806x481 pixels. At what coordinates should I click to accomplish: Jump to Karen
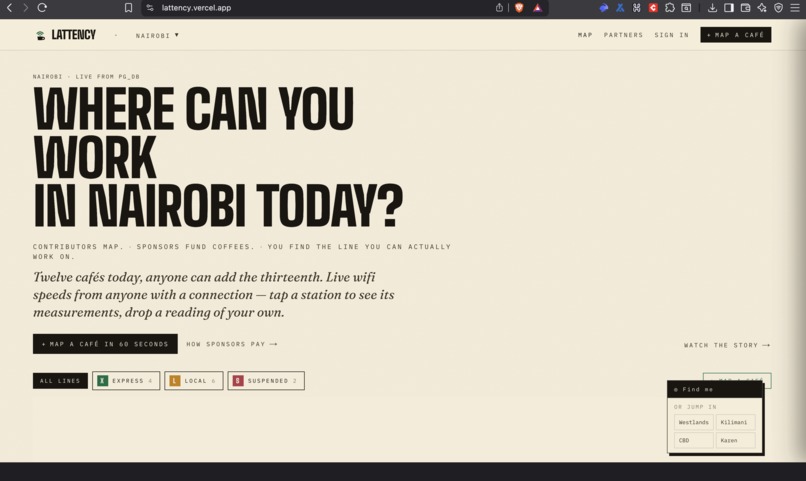click(736, 440)
